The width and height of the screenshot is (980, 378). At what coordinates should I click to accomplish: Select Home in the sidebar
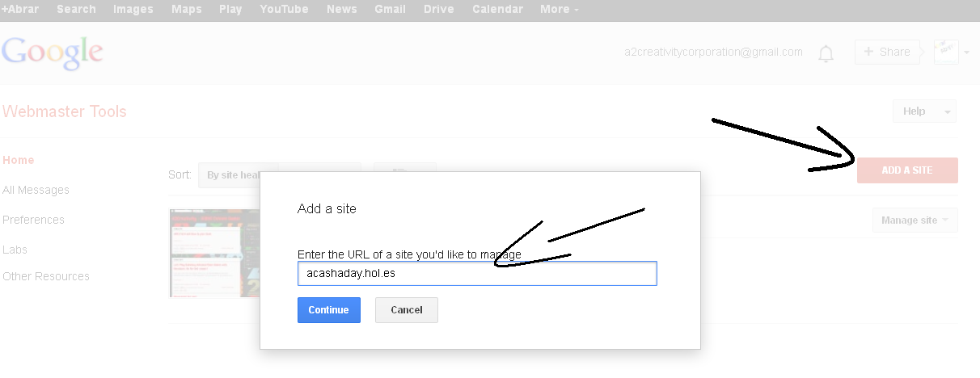click(19, 160)
